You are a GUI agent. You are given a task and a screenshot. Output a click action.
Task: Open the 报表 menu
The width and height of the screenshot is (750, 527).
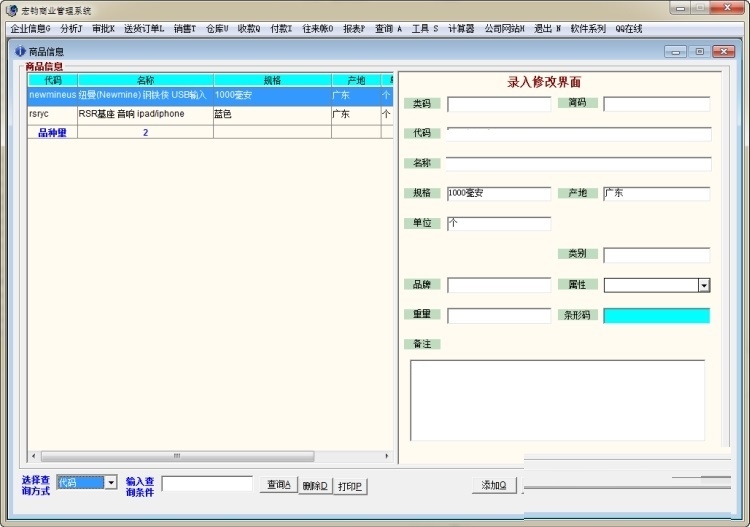pyautogui.click(x=354, y=29)
